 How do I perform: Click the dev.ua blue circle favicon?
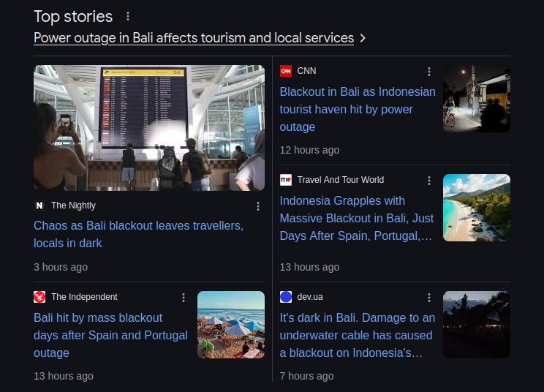pos(286,297)
